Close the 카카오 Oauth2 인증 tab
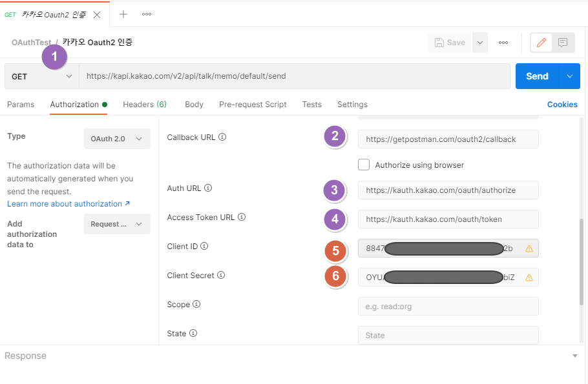 [x=97, y=15]
